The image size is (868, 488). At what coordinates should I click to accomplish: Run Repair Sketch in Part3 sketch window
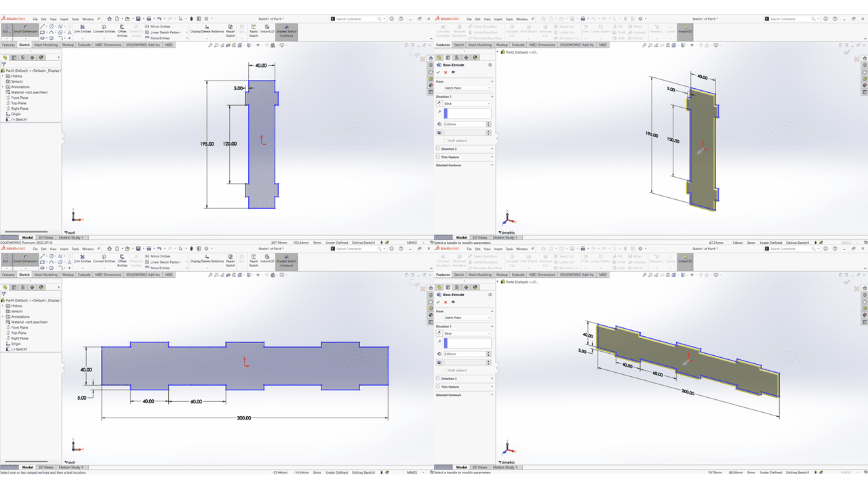pyautogui.click(x=231, y=30)
